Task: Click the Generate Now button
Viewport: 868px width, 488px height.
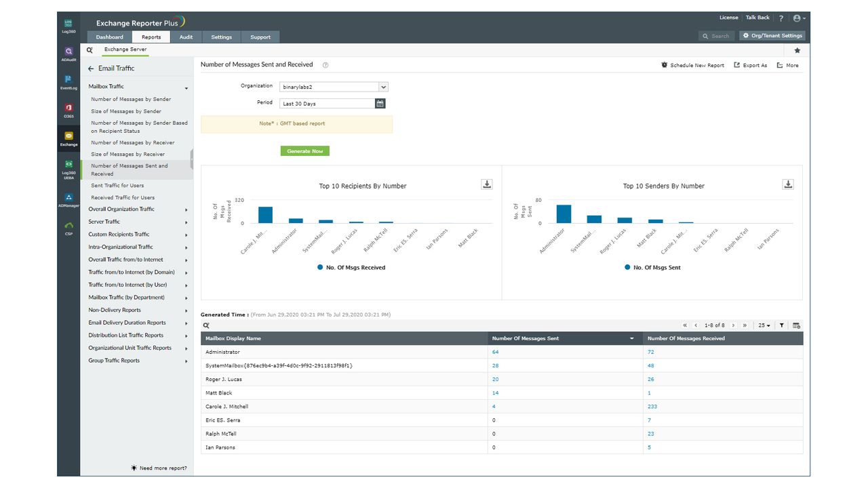Action: coord(304,150)
